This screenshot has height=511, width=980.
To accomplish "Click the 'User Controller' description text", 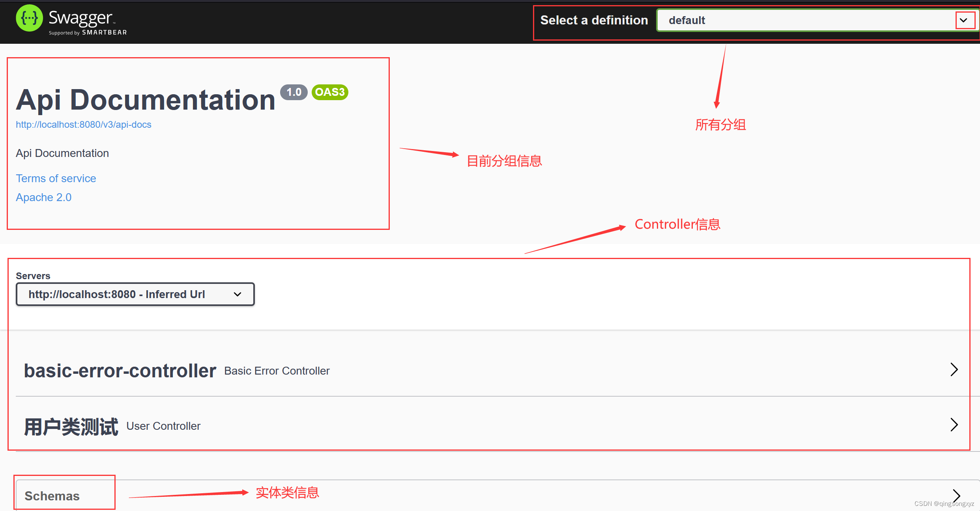I will click(x=163, y=426).
